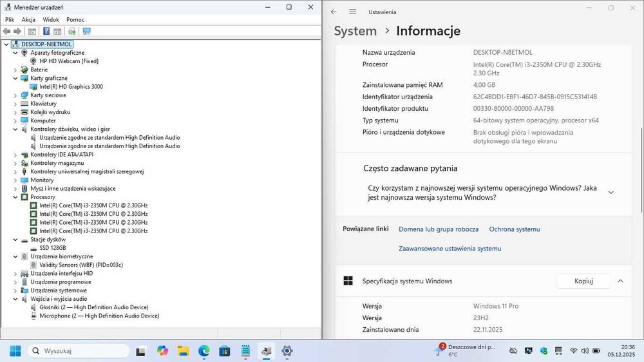Open the Plik menu
Viewport: 644px width, 362px height.
point(10,19)
